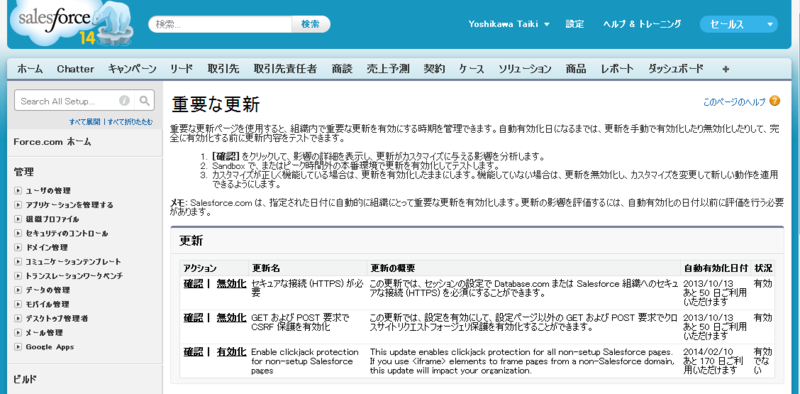Click the info icon in Setup search
Viewport: 800px width, 394px height.
[124, 101]
